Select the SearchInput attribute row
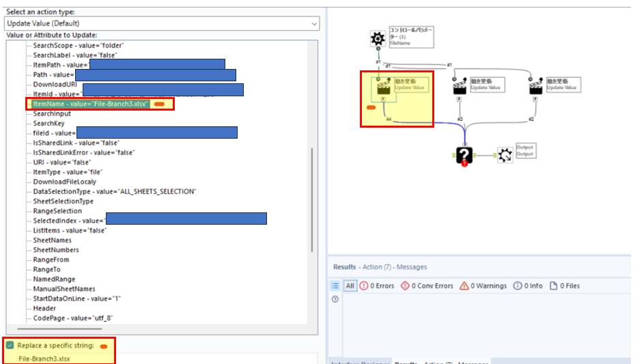Image resolution: width=633 pixels, height=364 pixels. point(52,114)
